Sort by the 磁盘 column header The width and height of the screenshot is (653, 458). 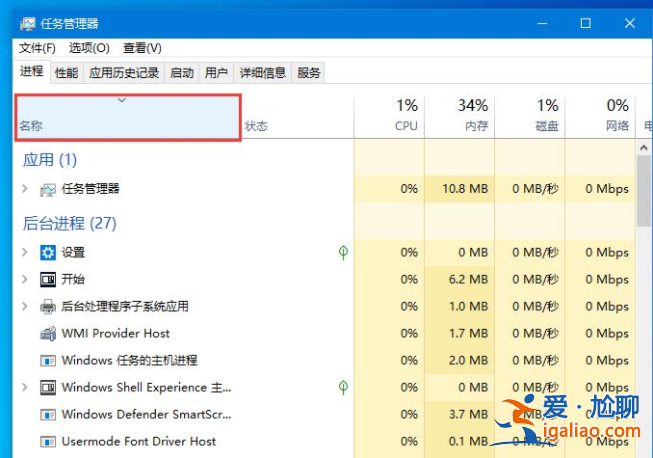point(530,117)
